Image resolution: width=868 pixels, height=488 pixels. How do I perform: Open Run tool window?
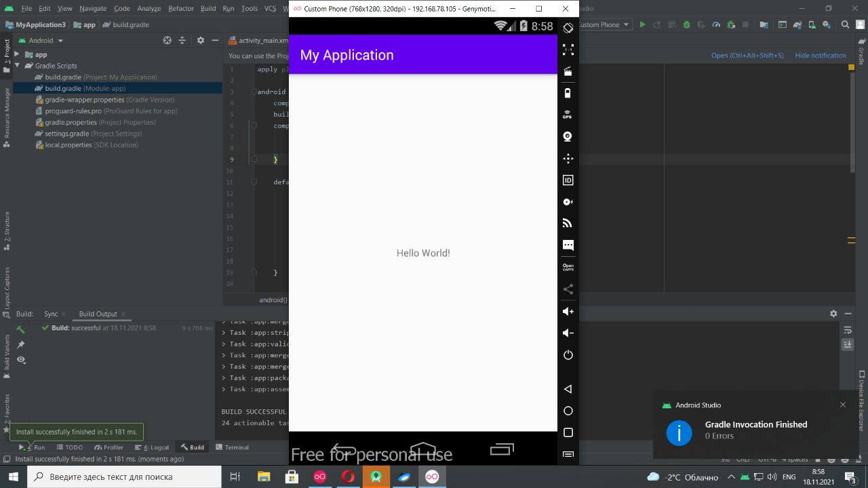click(32, 447)
